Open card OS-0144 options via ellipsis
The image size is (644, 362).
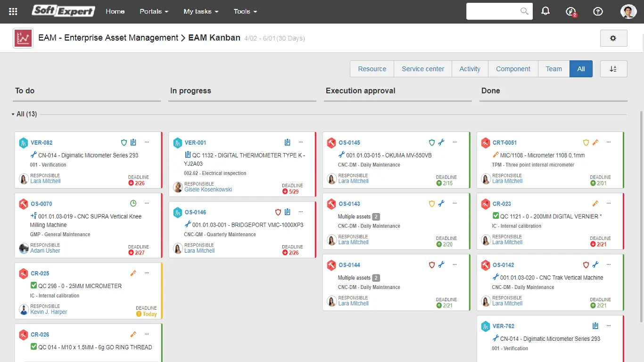click(x=454, y=264)
